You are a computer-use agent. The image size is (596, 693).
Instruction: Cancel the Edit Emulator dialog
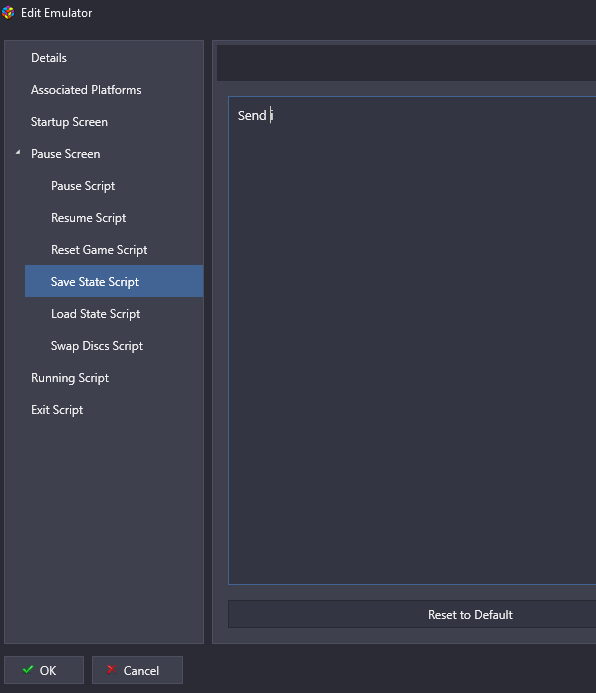[137, 670]
